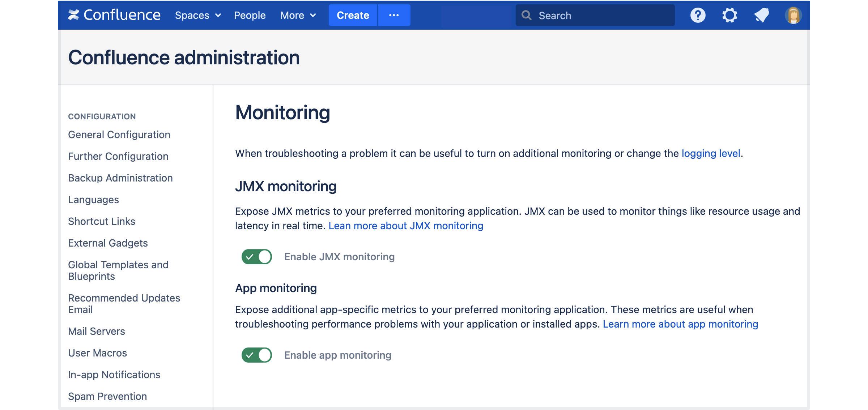Image resolution: width=868 pixels, height=410 pixels.
Task: Open the user profile avatar
Action: (793, 15)
